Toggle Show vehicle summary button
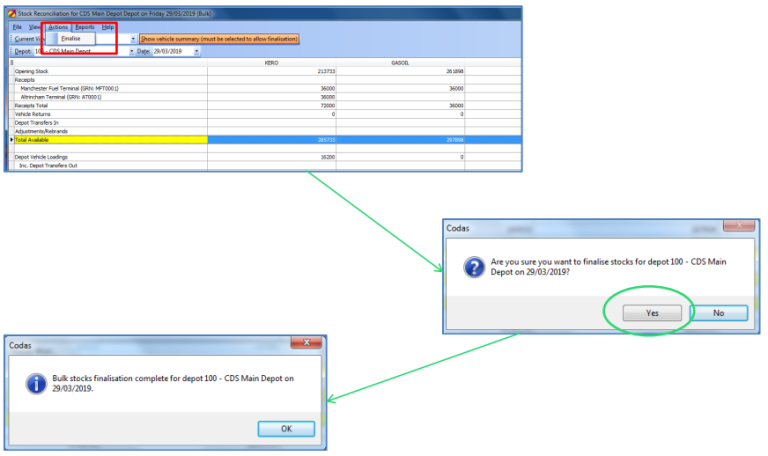The image size is (768, 456). (x=219, y=39)
